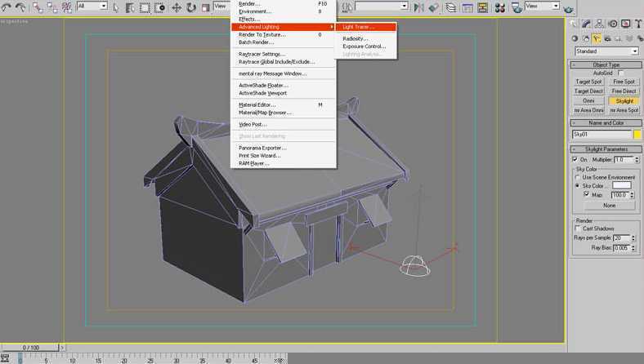Click the 0 / 100 time slider
The width and height of the screenshot is (644, 364).
(x=30, y=348)
